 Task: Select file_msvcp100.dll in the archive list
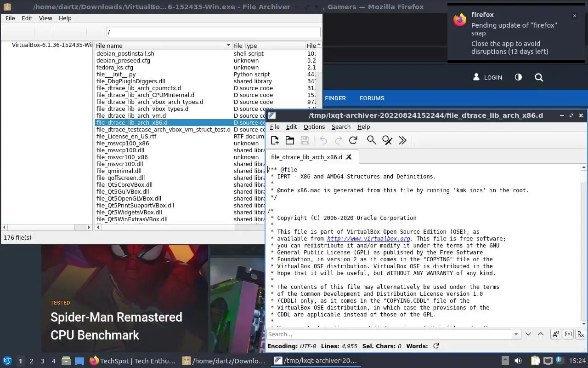120,150
